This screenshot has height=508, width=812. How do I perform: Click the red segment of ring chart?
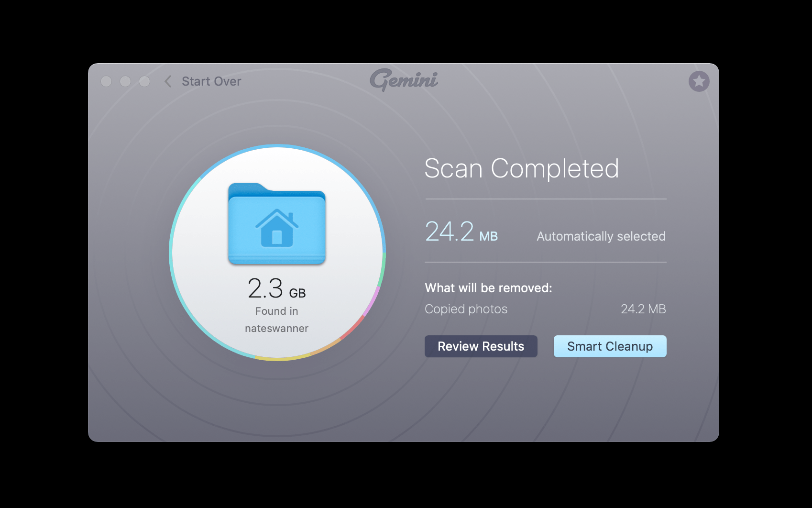point(352,328)
